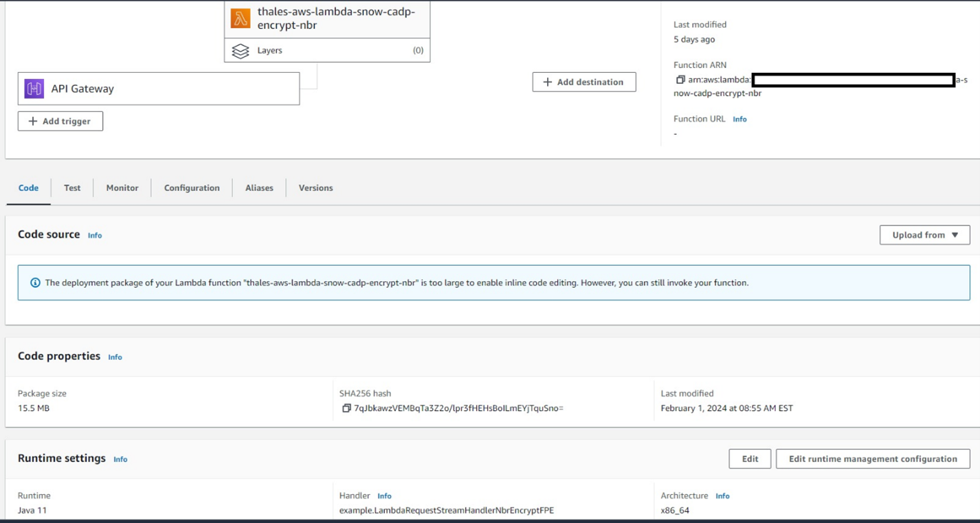Open the Monitor tab
980x523 pixels.
(x=122, y=188)
